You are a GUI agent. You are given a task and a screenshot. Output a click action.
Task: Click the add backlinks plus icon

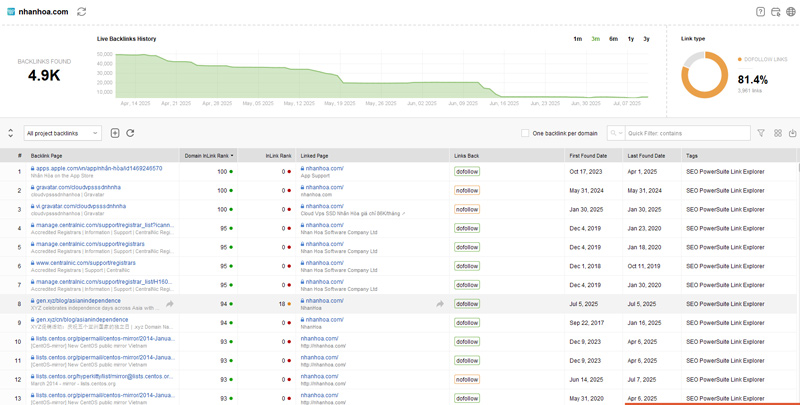(x=115, y=133)
